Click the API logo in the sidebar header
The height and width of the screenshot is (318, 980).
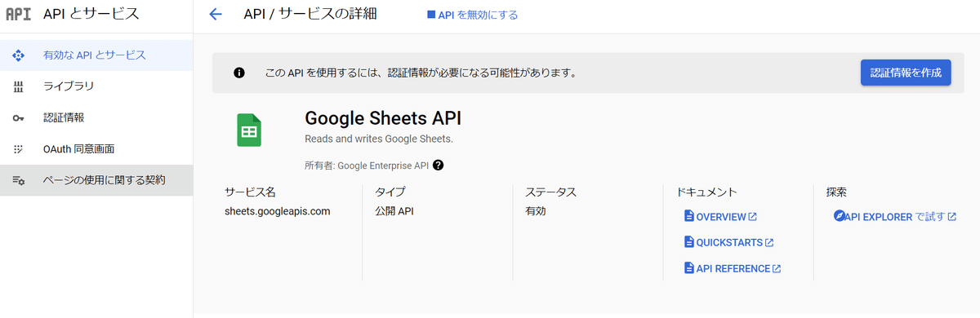click(x=18, y=14)
